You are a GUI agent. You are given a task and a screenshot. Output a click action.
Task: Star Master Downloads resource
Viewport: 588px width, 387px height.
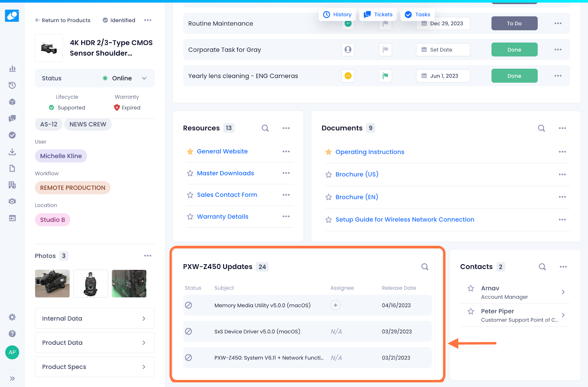(190, 173)
